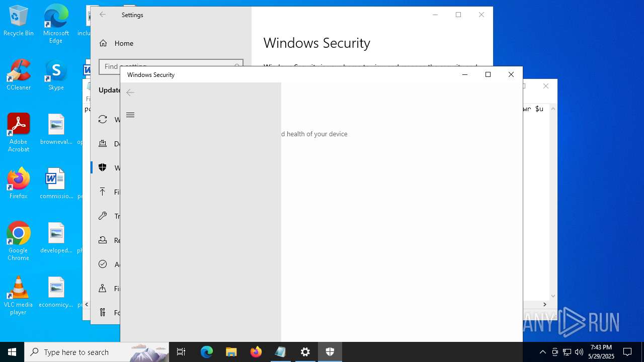Select the Windows Update sync icon in Settings
The width and height of the screenshot is (644, 362).
[x=103, y=119]
